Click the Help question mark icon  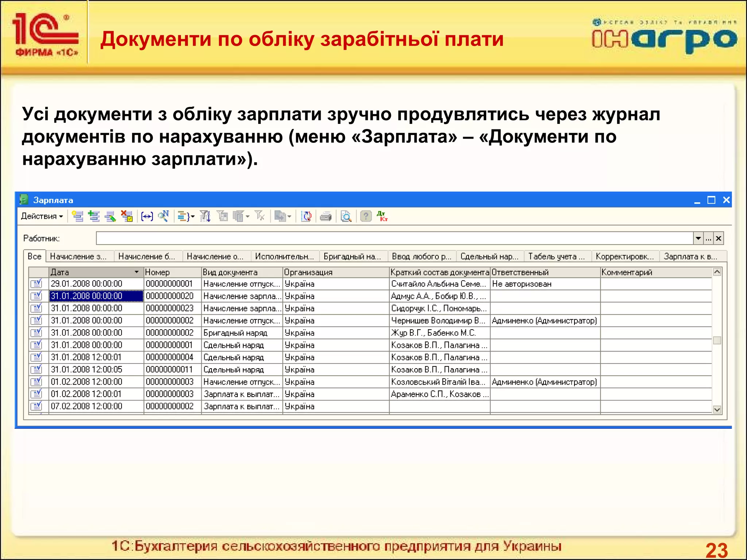pyautogui.click(x=366, y=216)
